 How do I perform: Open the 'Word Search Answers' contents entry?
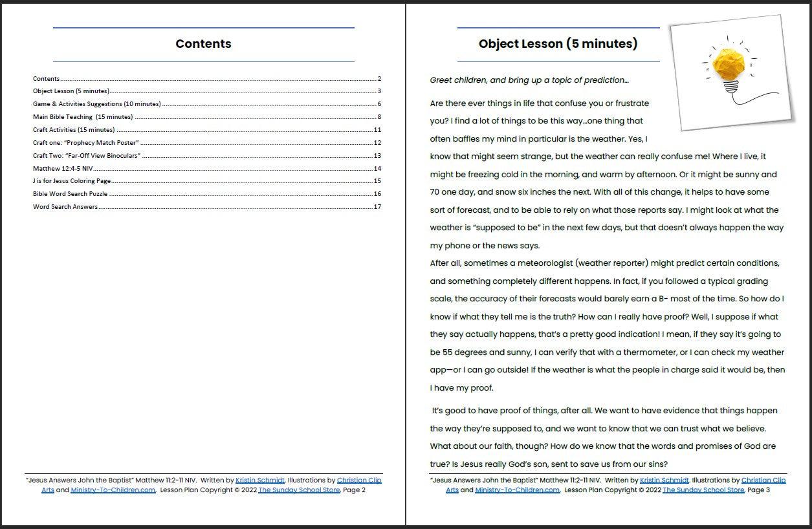pos(65,207)
